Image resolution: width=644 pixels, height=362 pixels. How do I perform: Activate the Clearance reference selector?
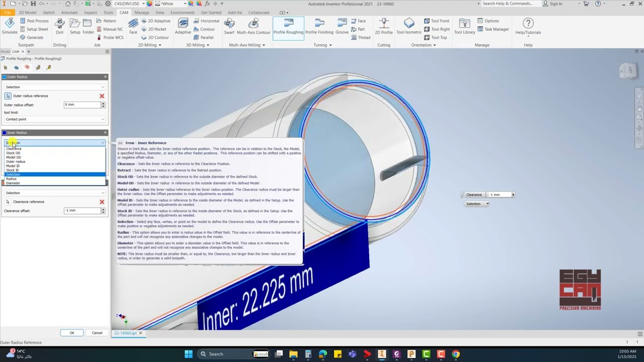(x=8, y=202)
